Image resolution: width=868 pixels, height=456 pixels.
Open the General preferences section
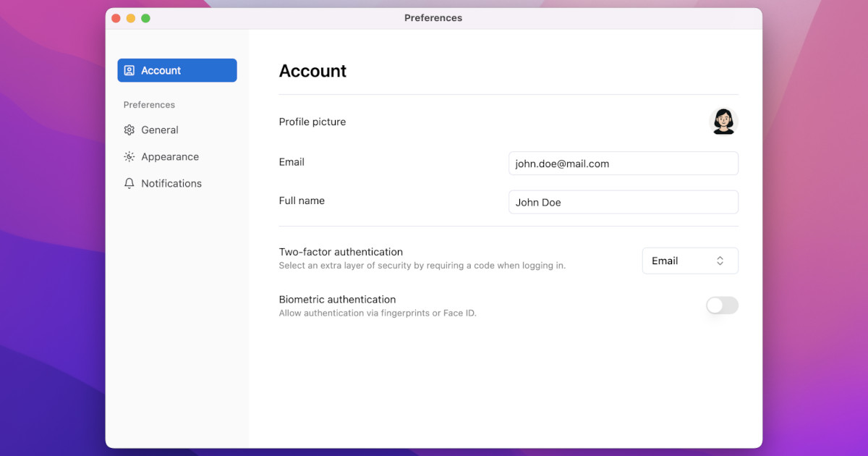[160, 130]
